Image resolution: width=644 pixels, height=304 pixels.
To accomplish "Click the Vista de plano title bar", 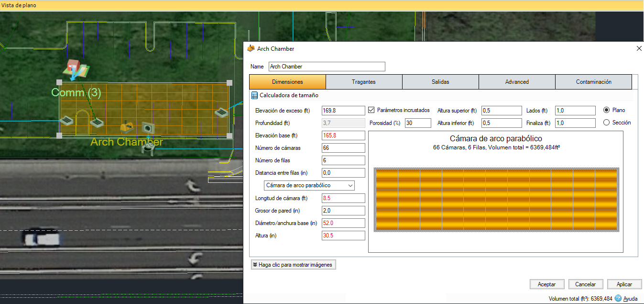I will [x=322, y=5].
